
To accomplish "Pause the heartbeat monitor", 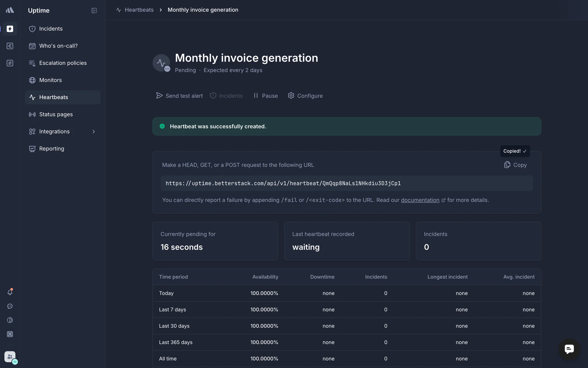I will 266,96.
